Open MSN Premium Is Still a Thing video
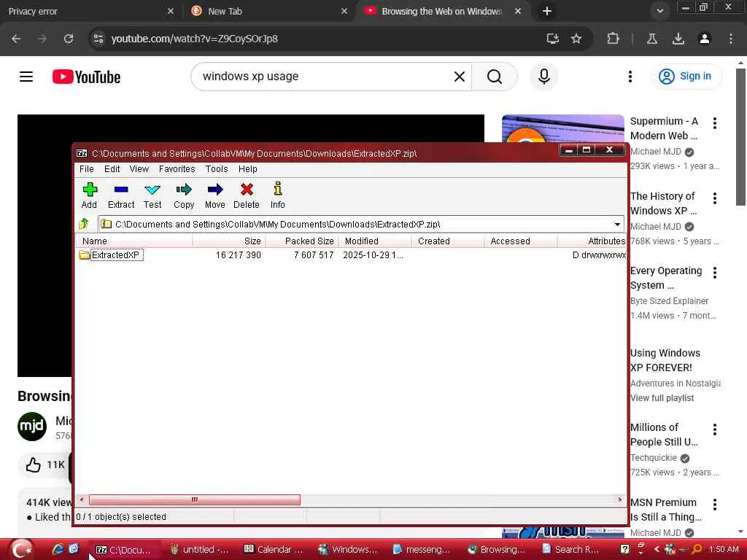The image size is (747, 560). (x=665, y=510)
